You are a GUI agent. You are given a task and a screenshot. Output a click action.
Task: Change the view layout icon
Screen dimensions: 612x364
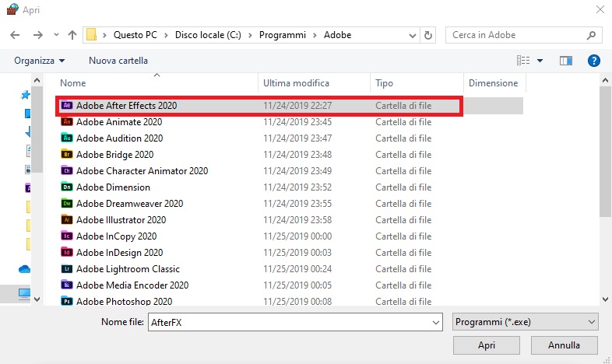523,61
